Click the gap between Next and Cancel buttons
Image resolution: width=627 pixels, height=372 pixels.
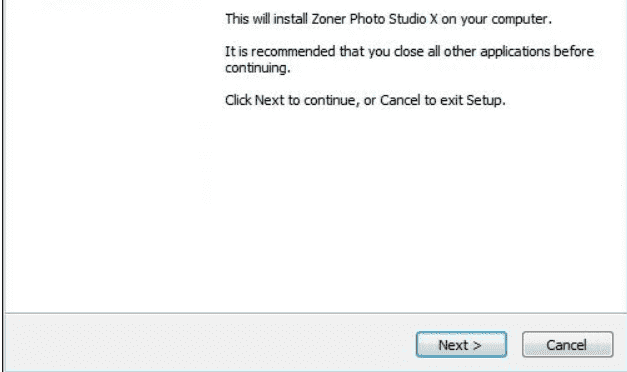(515, 344)
